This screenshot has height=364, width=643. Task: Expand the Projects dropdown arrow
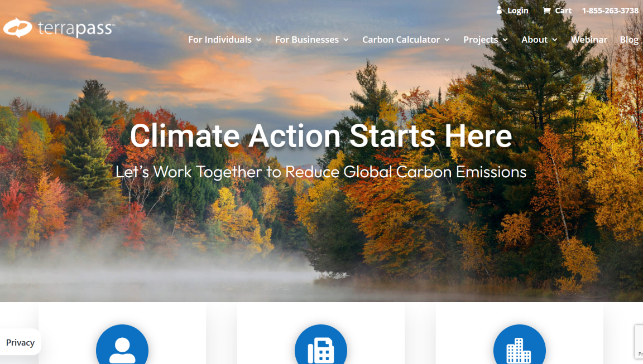pos(505,40)
